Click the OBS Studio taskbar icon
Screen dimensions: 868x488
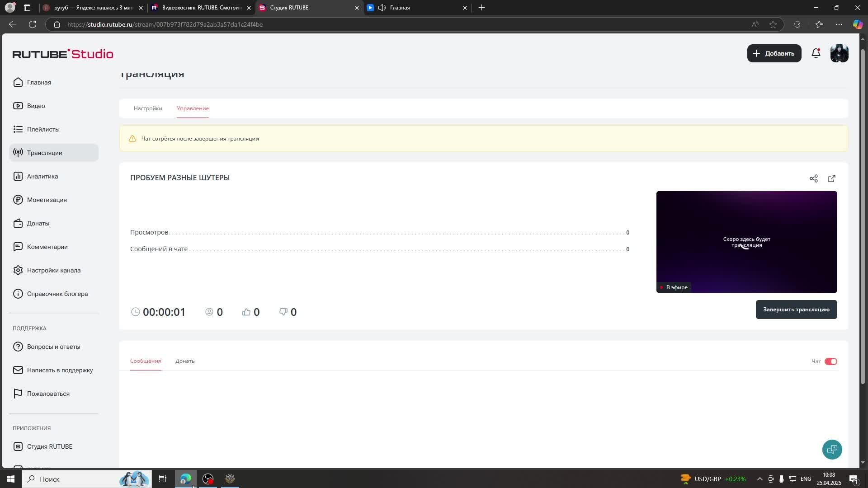pyautogui.click(x=208, y=479)
